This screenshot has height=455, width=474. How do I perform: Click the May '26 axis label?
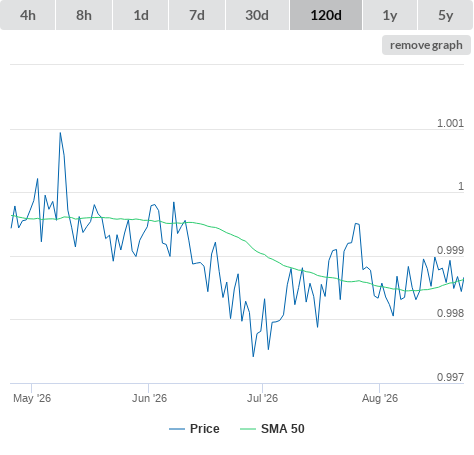[32, 398]
